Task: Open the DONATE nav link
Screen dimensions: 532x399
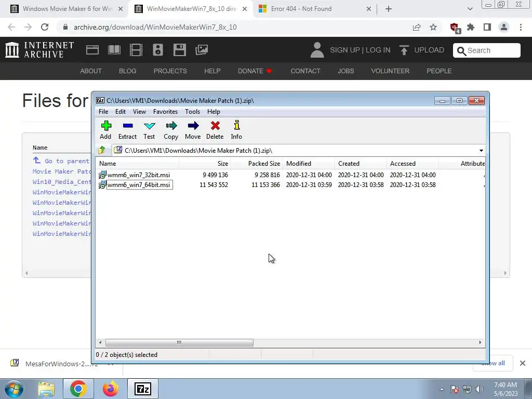Action: (255, 71)
